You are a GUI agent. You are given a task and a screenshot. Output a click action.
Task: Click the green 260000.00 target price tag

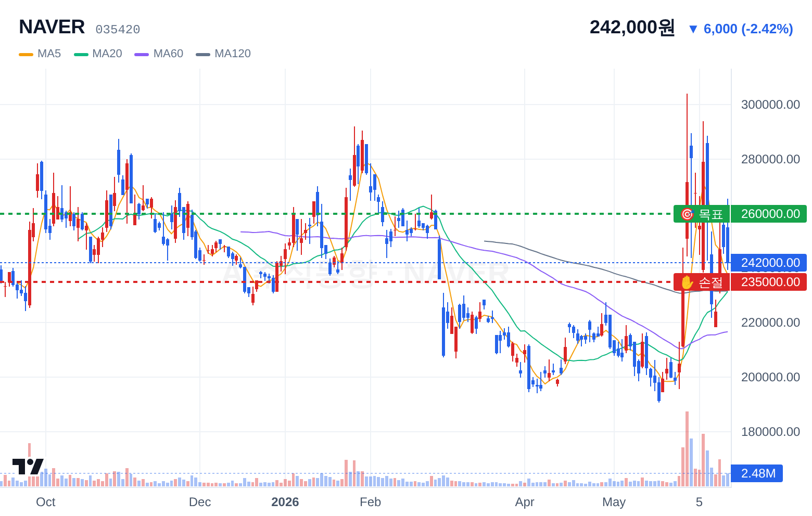pos(769,214)
